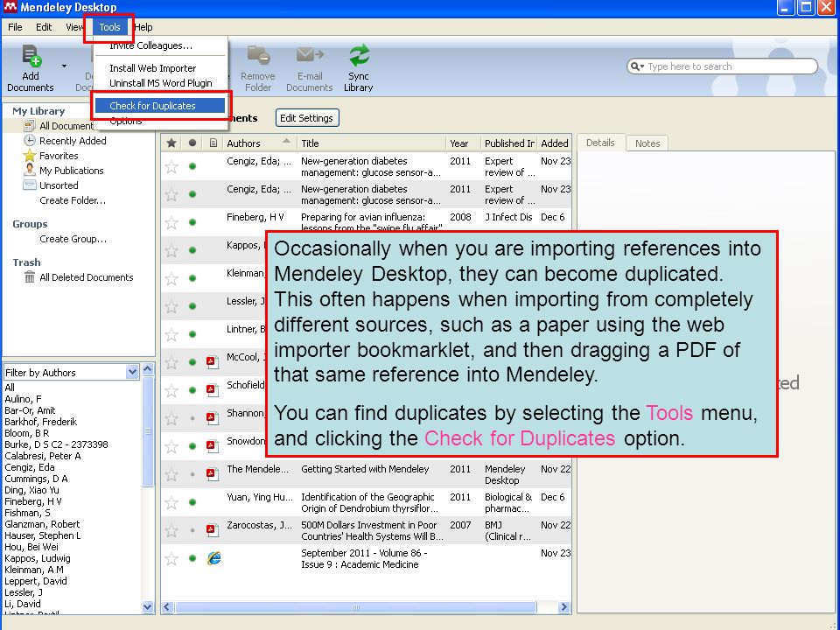Sort by Year column header
The height and width of the screenshot is (630, 840).
pos(464,143)
